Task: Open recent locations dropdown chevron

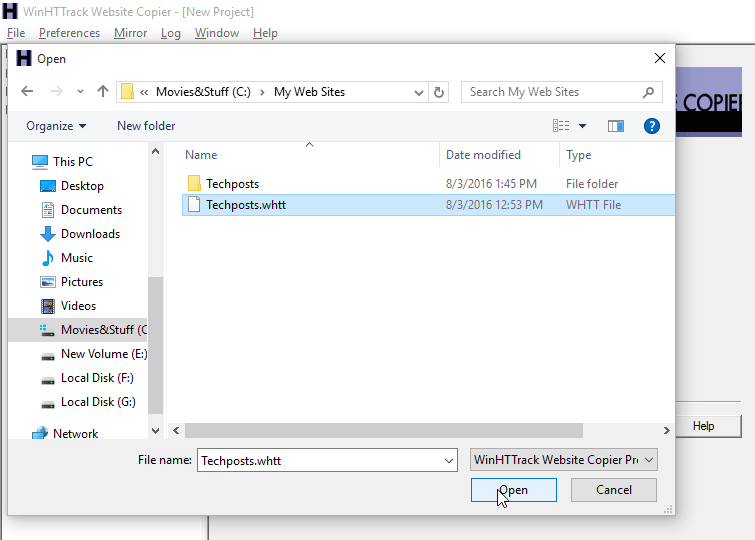Action: click(x=80, y=92)
